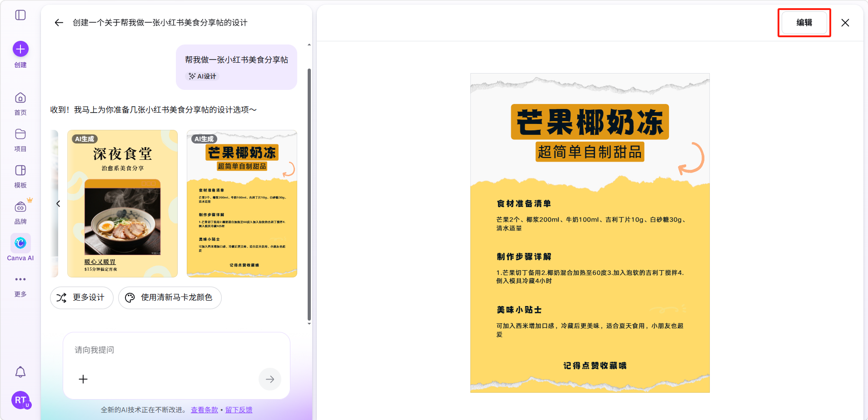Open the Templates icon

pyautogui.click(x=20, y=171)
